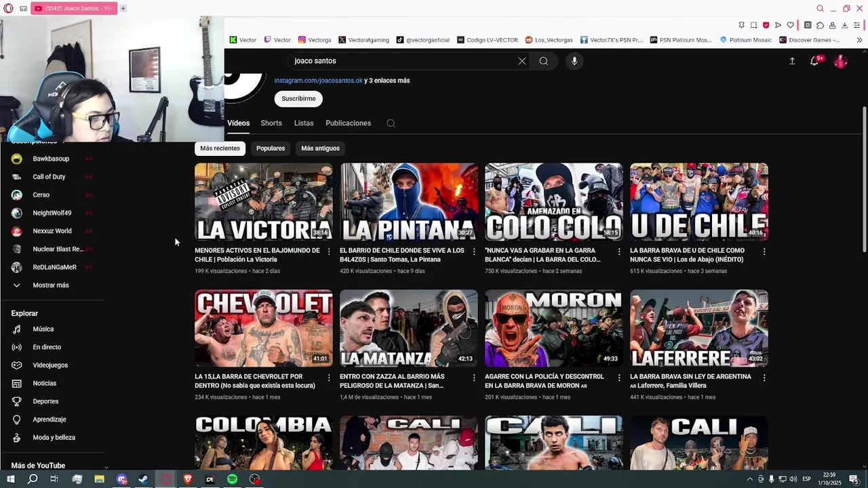Click the Suscribirme button
Screen dimensions: 868x488
298,99
